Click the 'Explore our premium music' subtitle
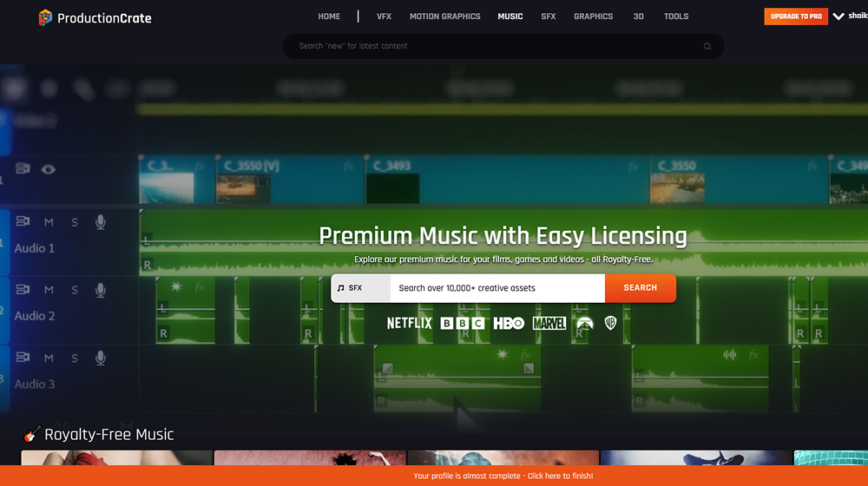This screenshot has width=868, height=486. point(503,259)
